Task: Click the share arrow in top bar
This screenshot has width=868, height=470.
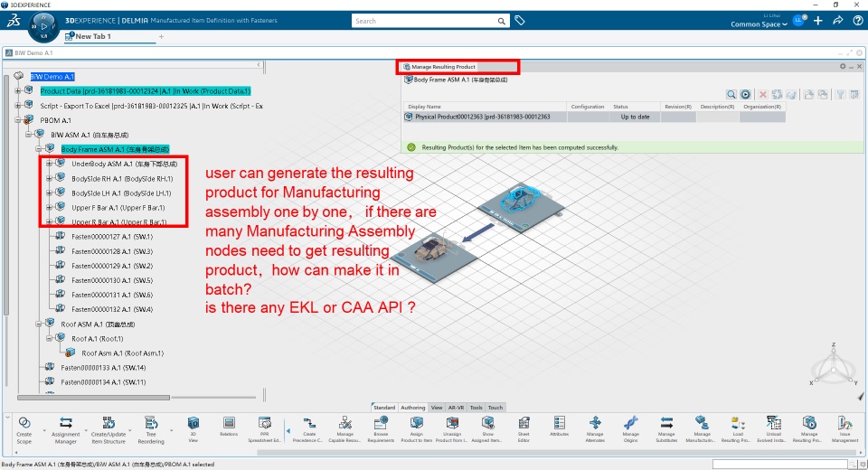Action: click(837, 21)
